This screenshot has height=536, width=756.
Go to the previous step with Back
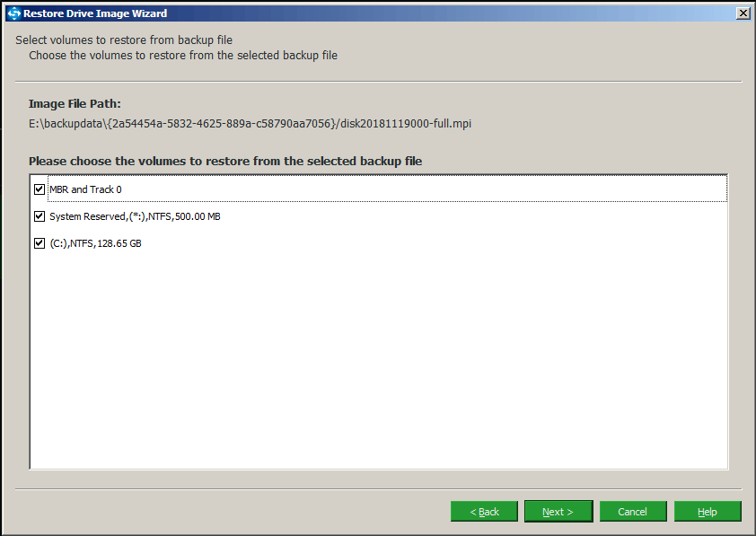(x=484, y=512)
